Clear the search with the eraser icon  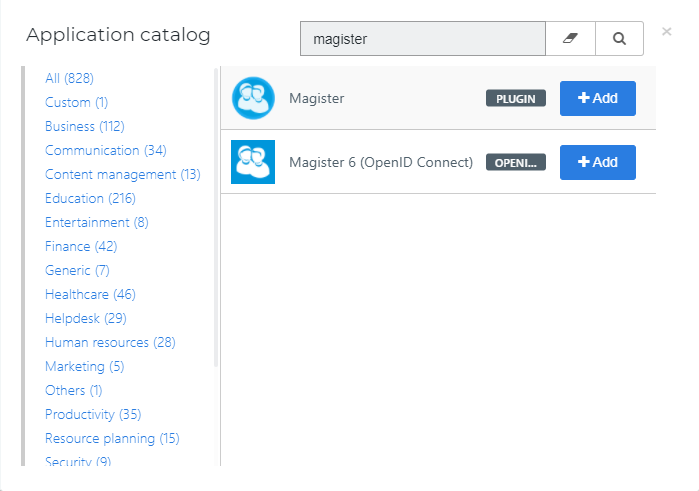pos(570,38)
